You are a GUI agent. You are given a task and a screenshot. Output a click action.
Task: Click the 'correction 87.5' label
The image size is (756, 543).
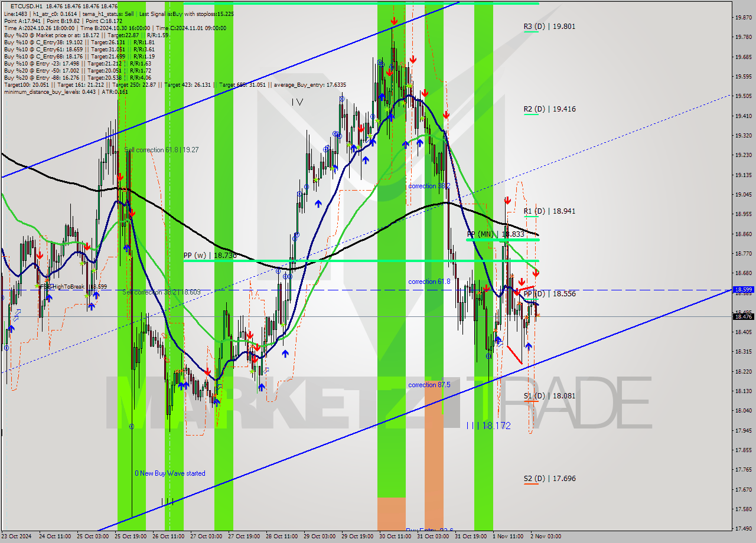click(x=429, y=385)
